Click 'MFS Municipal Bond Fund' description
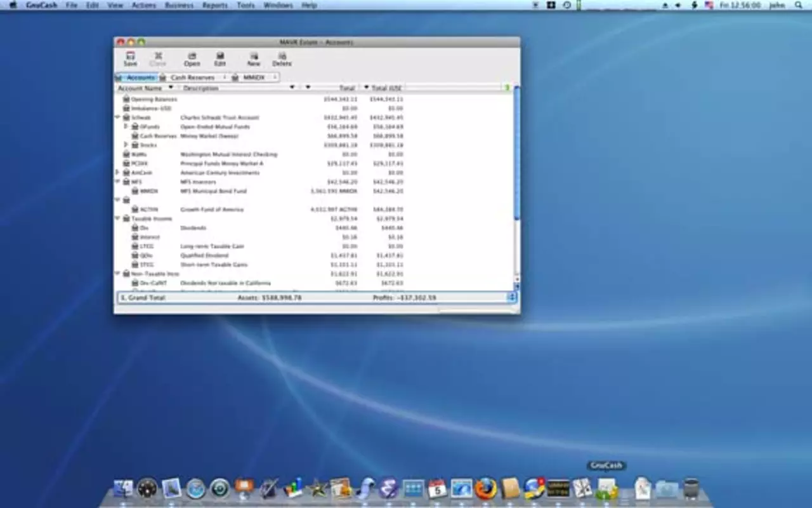The height and width of the screenshot is (508, 812). (x=213, y=190)
